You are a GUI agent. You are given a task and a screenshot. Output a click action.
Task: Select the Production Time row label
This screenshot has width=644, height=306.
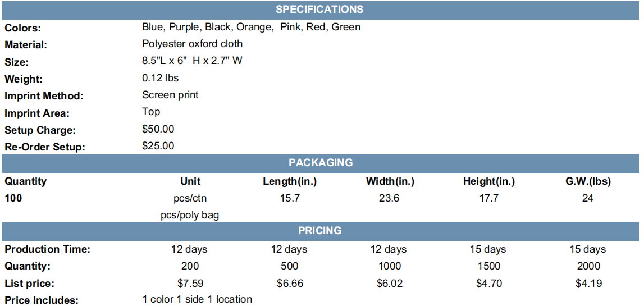(x=47, y=249)
